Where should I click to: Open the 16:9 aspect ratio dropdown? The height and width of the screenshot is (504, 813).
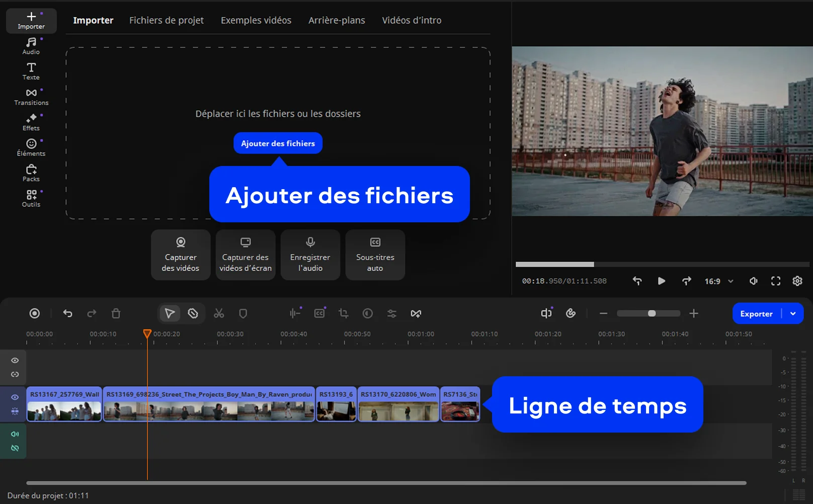[x=719, y=281]
